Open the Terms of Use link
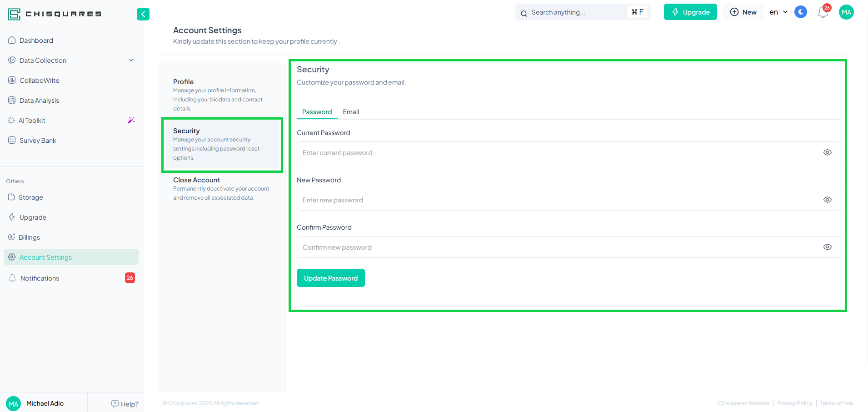868x412 pixels. point(836,403)
